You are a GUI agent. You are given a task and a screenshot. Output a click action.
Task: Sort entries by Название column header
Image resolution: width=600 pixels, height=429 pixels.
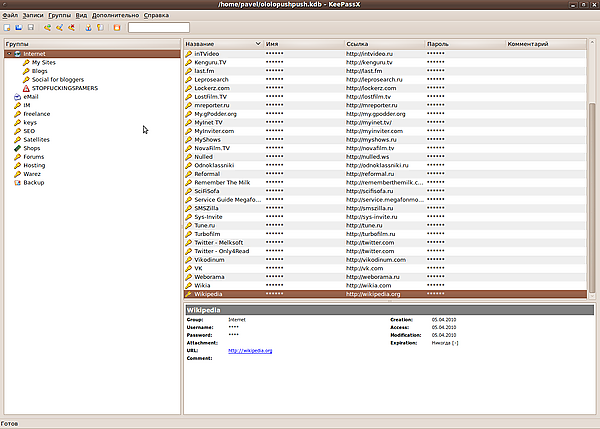point(222,44)
